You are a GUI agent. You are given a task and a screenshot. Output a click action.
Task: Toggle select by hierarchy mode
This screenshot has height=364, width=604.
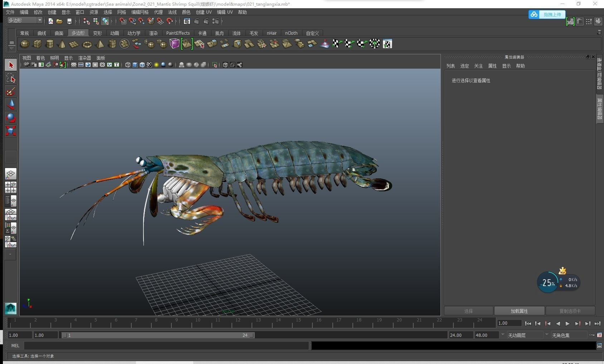click(x=87, y=21)
